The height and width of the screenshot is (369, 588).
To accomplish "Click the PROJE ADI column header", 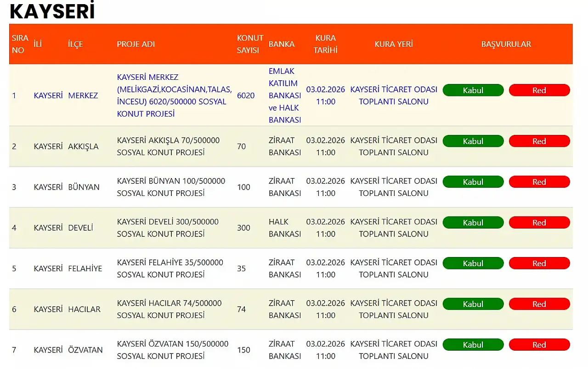I will point(136,44).
